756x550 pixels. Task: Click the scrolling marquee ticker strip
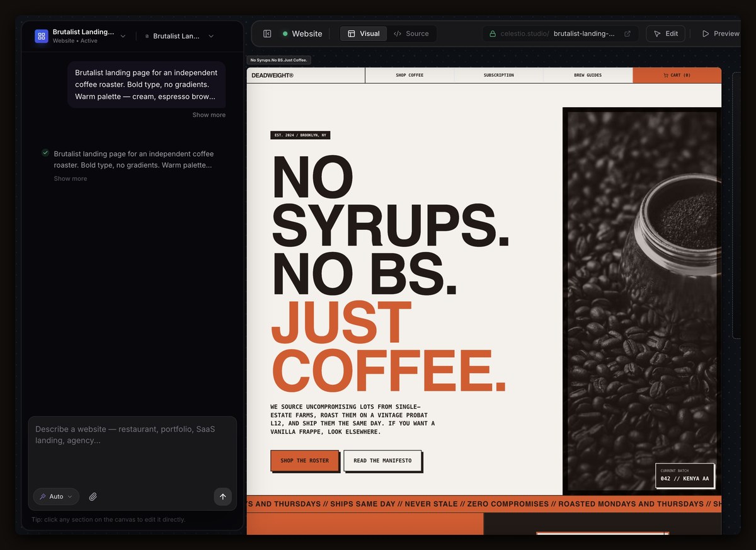point(484,504)
